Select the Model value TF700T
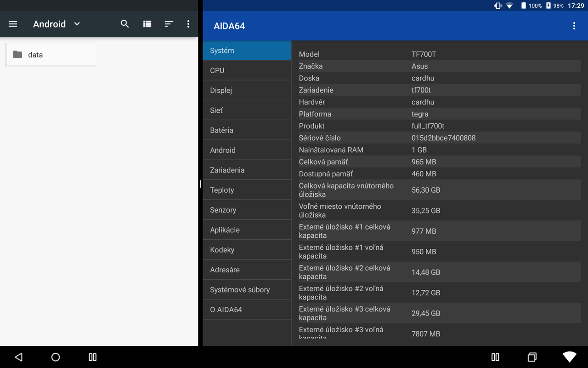This screenshot has width=588, height=368. 424,54
